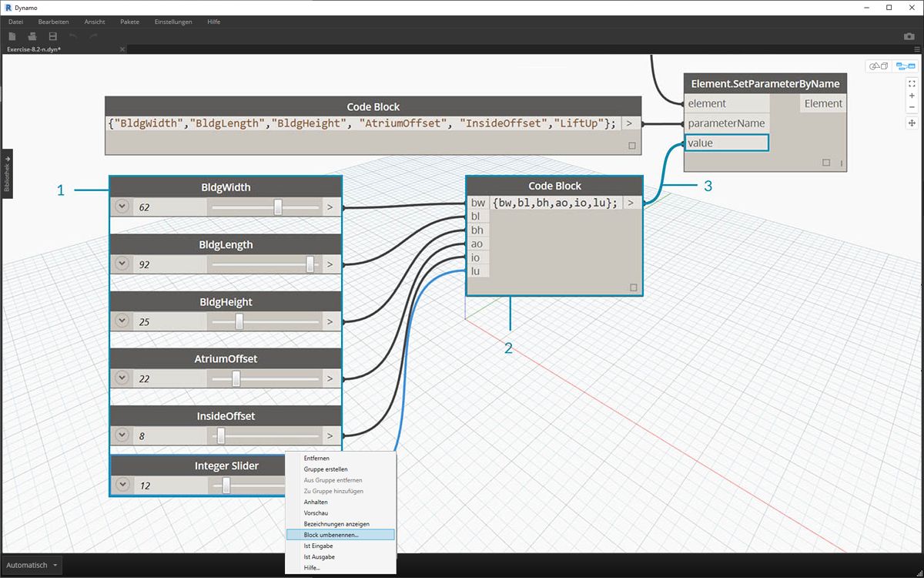Click the zoom out minus icon
Image resolution: width=924 pixels, height=578 pixels.
tap(912, 107)
